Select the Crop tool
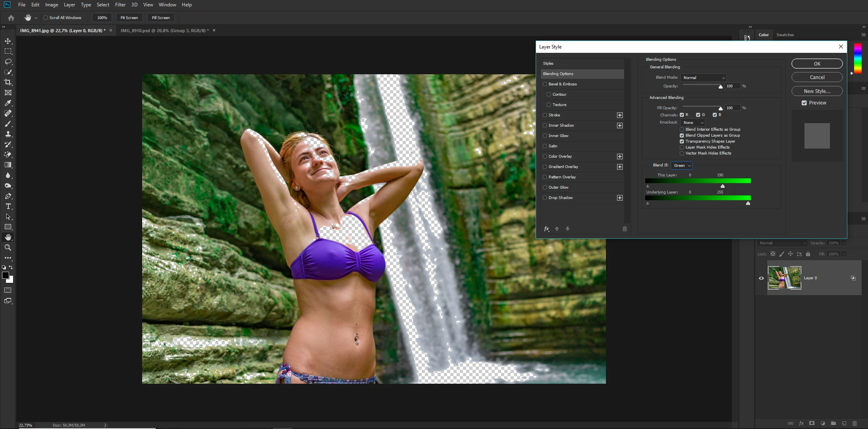The height and width of the screenshot is (429, 868). (x=8, y=82)
